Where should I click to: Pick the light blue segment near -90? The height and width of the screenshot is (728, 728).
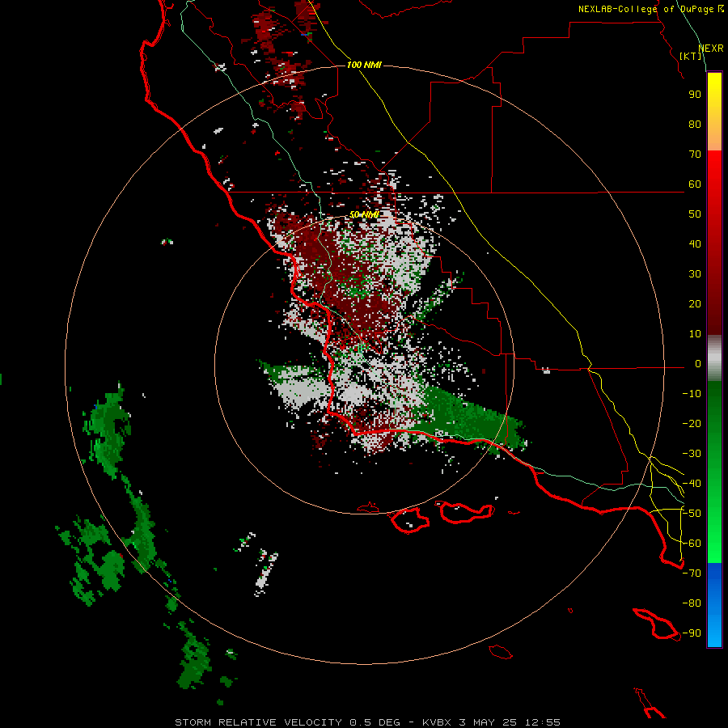(714, 633)
